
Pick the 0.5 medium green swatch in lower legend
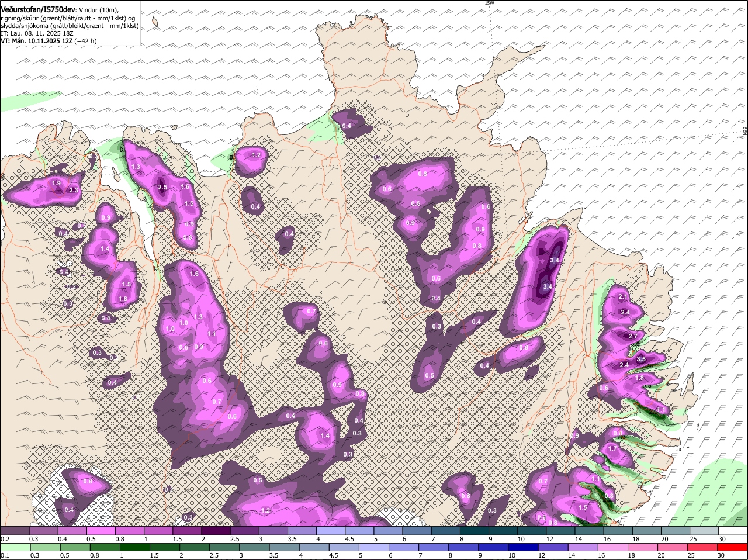pos(76,548)
